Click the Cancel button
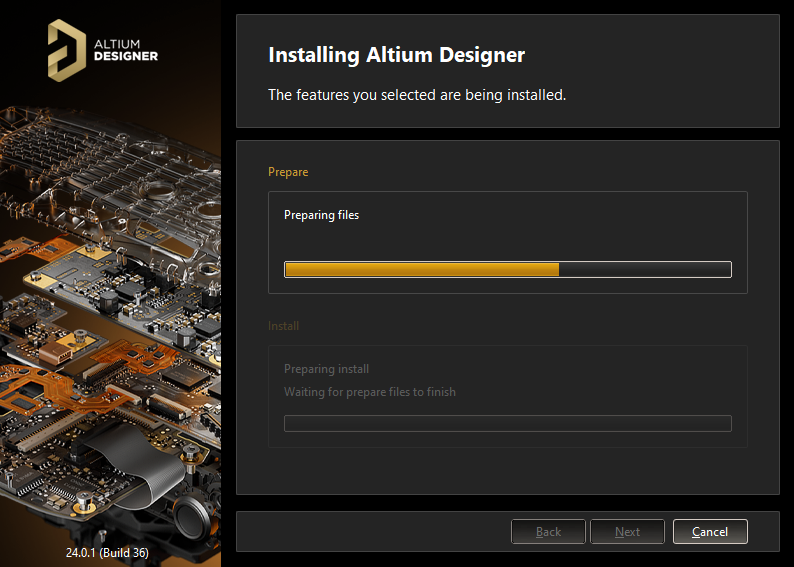 point(710,532)
